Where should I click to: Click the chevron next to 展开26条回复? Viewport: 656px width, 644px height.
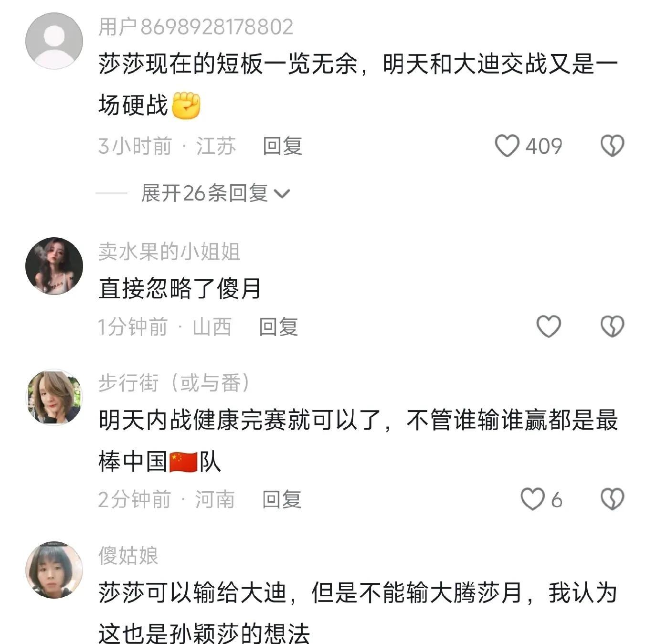283,193
